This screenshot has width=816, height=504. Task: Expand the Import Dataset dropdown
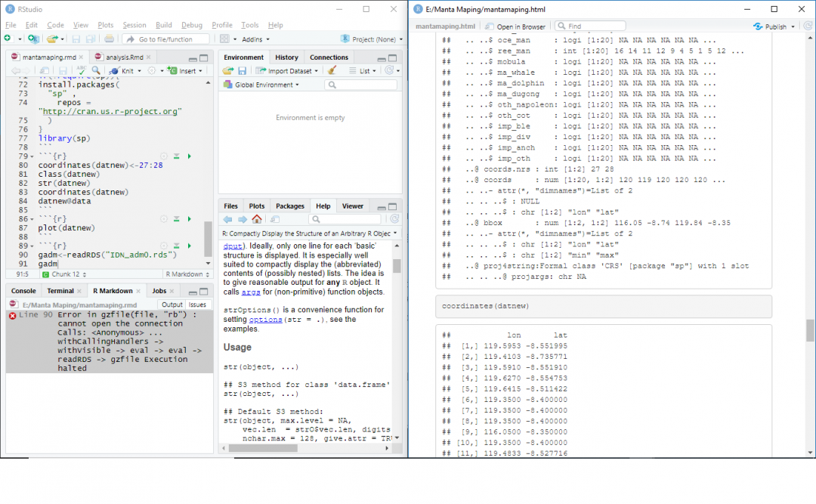point(287,71)
